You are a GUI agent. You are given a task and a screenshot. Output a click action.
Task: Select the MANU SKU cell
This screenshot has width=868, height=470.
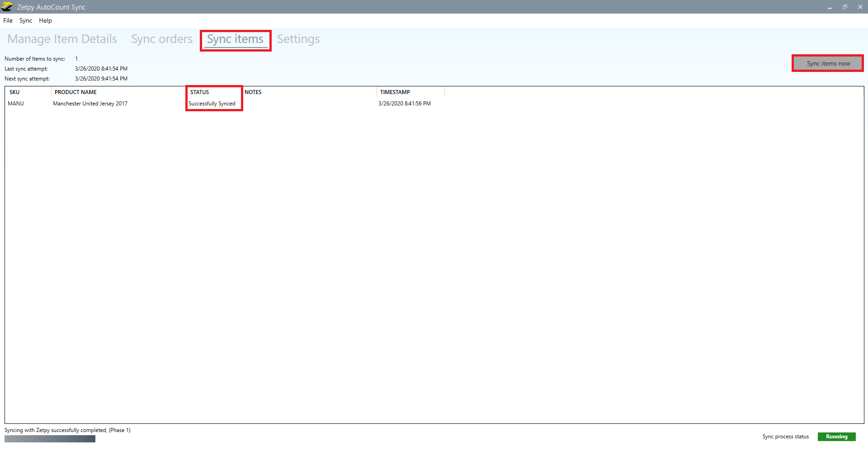16,104
